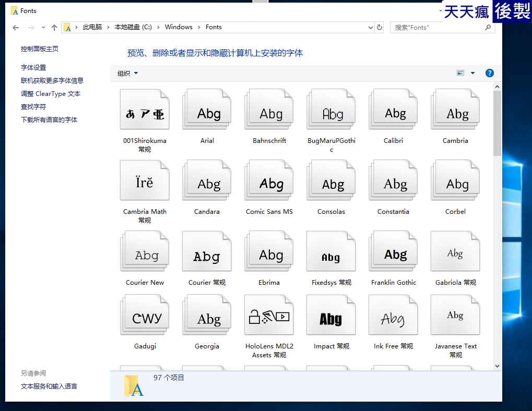Open 调整 ClearType 文本 link
The image size is (532, 411).
51,94
